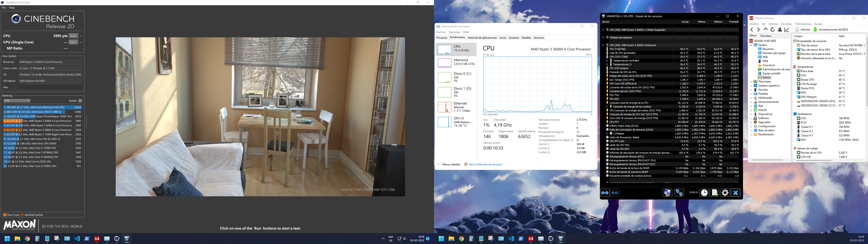868x244 pixels.
Task: Click the Informe button in AIDA64
Action: pyautogui.click(x=803, y=30)
